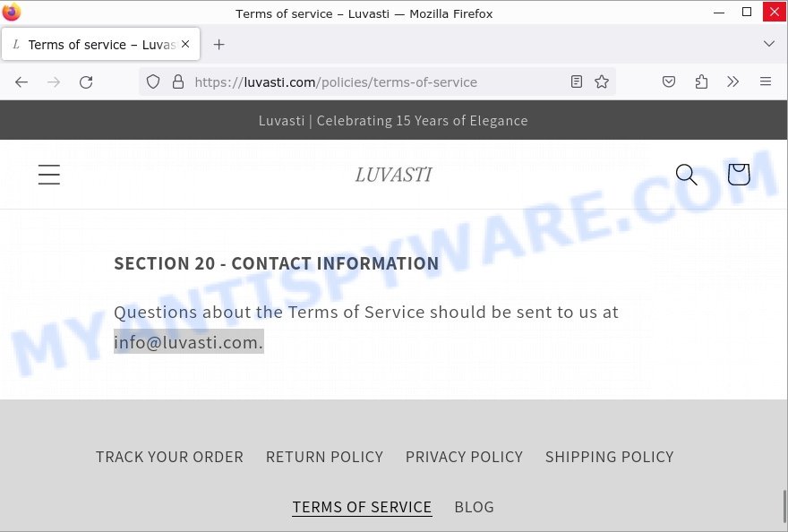788x532 pixels.
Task: Open a new browser tab
Action: [218, 45]
